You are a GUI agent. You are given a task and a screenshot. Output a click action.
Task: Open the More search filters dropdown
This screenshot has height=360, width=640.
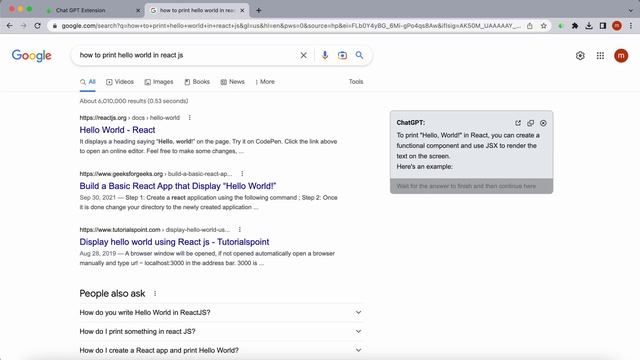pyautogui.click(x=265, y=82)
